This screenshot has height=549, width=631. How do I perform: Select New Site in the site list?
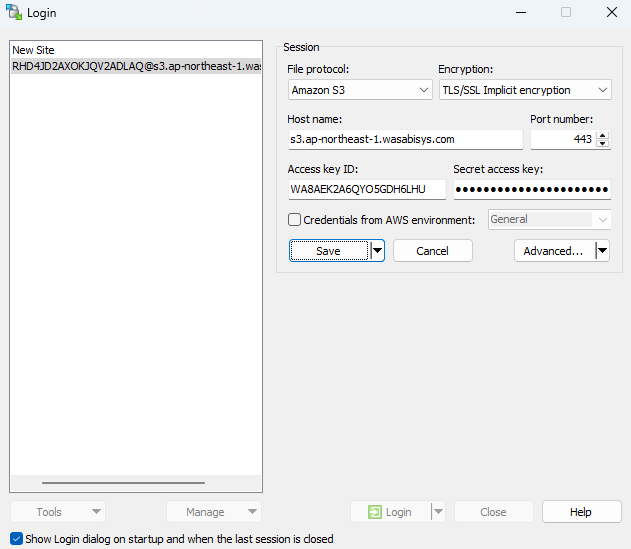pyautogui.click(x=34, y=50)
